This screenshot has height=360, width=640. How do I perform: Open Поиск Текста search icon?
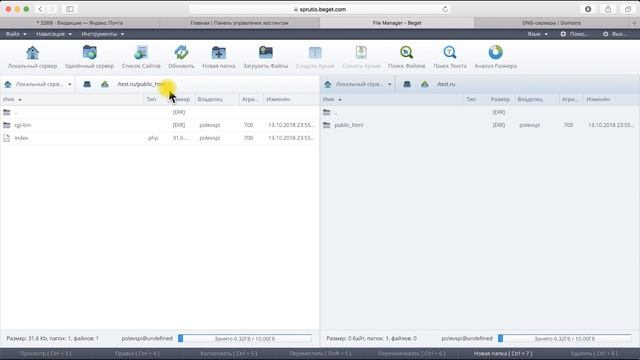(x=450, y=53)
